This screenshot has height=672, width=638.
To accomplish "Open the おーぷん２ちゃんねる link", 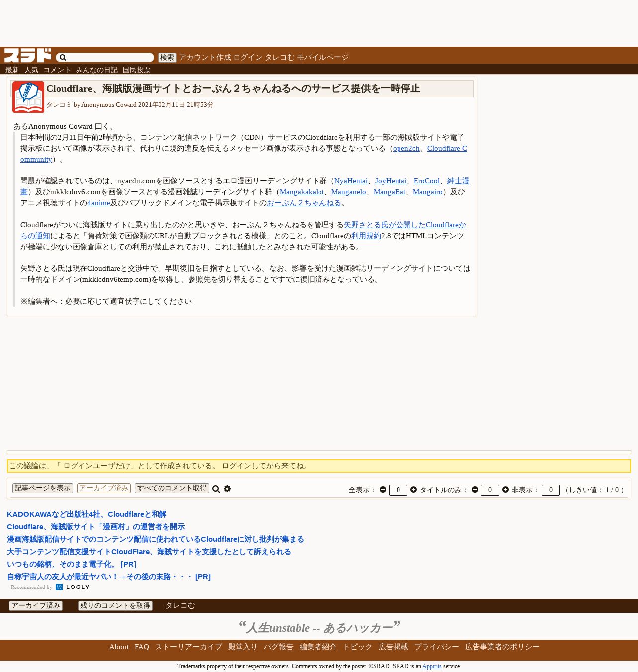I will click(304, 203).
